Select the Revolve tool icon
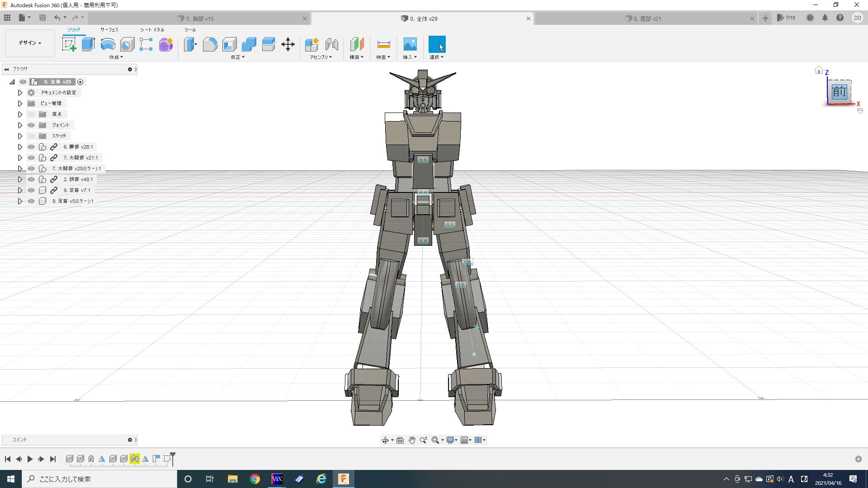Viewport: 868px width, 488px height. [108, 44]
